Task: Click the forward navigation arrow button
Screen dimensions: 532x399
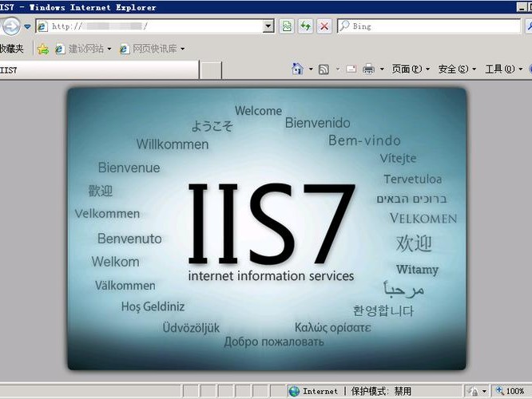Action: coord(11,26)
